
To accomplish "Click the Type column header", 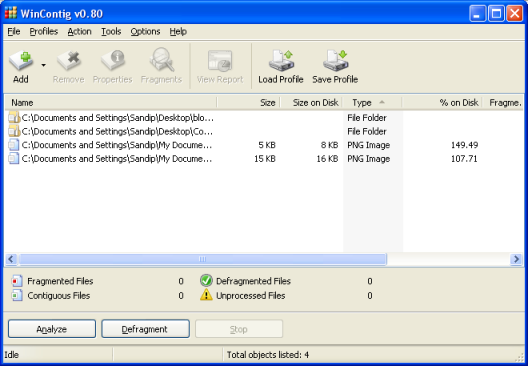I will tap(372, 102).
